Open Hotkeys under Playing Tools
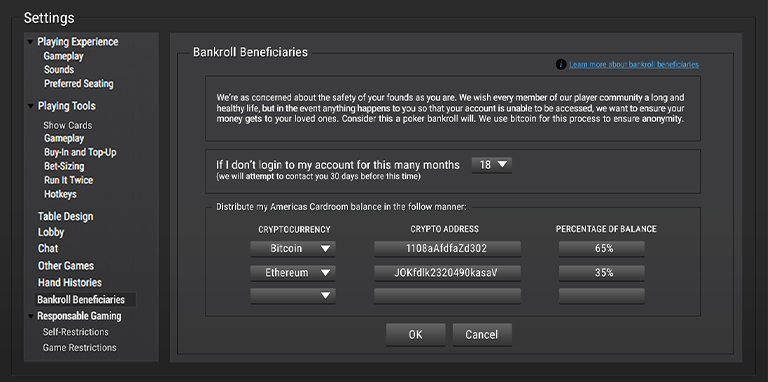 click(60, 194)
